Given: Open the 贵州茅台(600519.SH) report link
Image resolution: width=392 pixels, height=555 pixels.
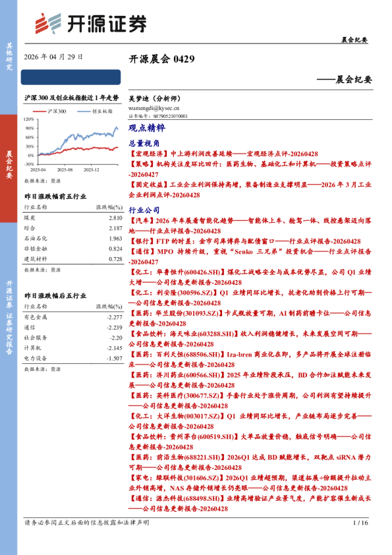Looking at the screenshot, I should pos(250,442).
